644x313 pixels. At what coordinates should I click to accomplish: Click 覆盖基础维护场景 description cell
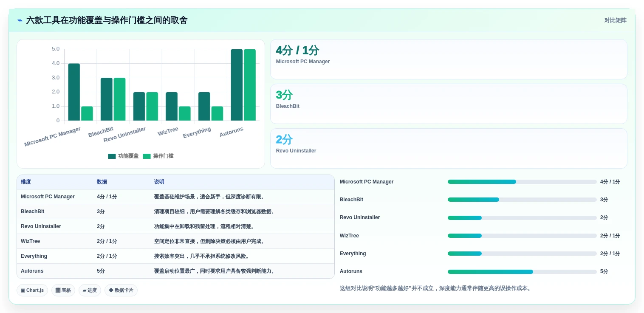[210, 197]
